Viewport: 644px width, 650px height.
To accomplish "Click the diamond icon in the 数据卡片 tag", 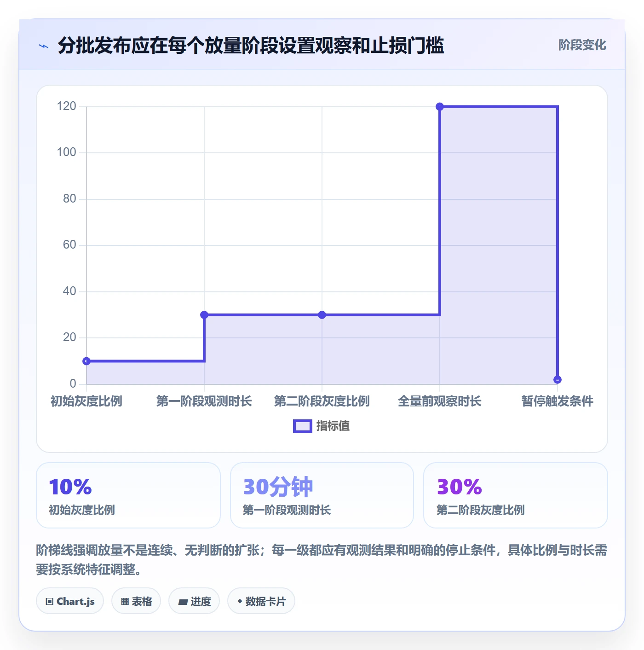I will (240, 601).
